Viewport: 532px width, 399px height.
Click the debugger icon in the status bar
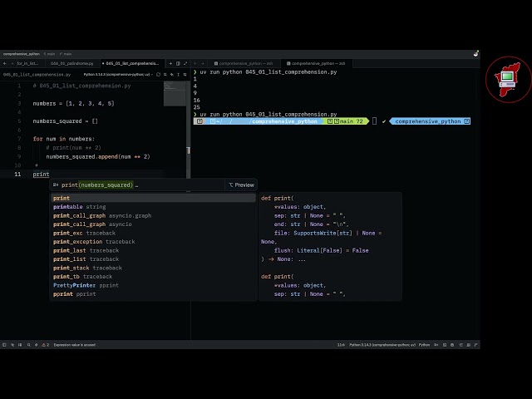(36, 345)
